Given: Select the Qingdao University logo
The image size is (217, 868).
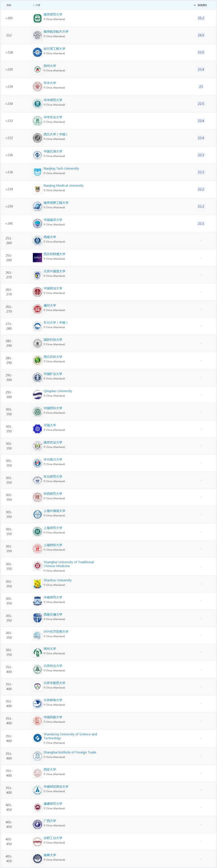Looking at the screenshot, I should click(37, 395).
